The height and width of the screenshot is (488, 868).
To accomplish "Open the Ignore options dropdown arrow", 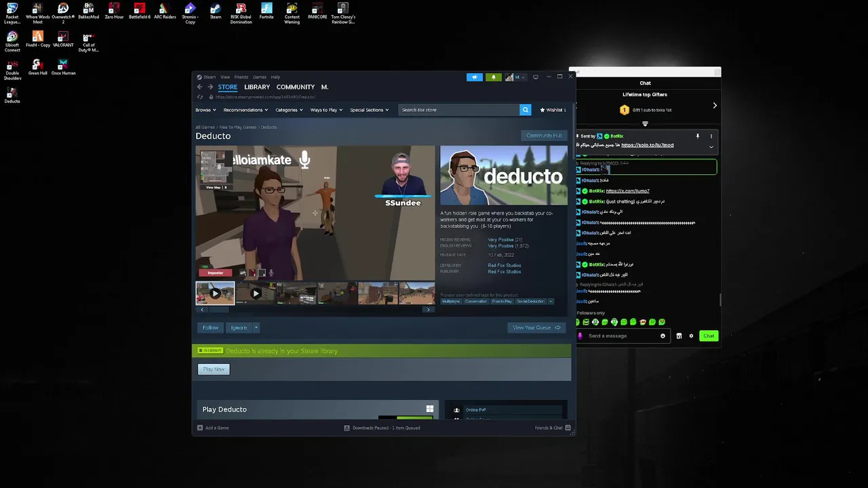I will click(256, 327).
